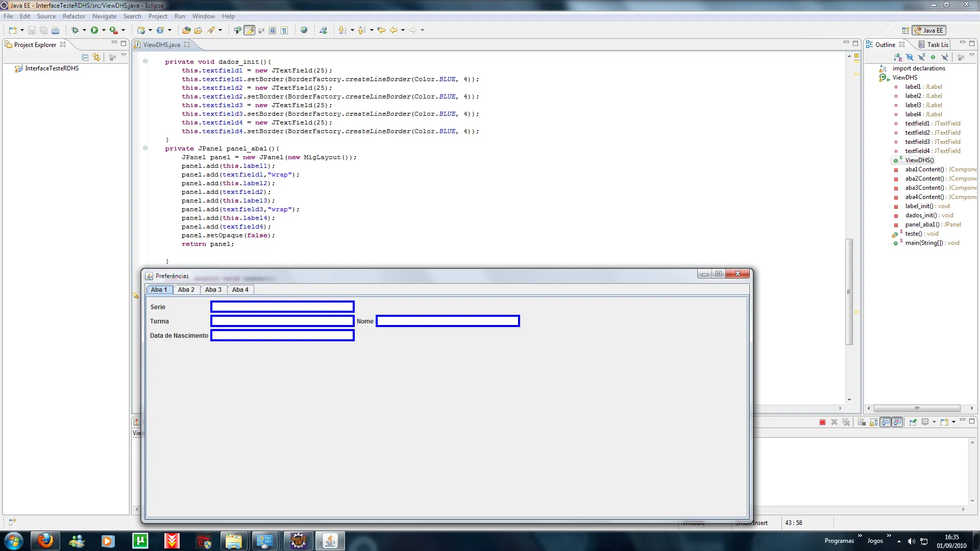Open the Refactor menu

73,16
